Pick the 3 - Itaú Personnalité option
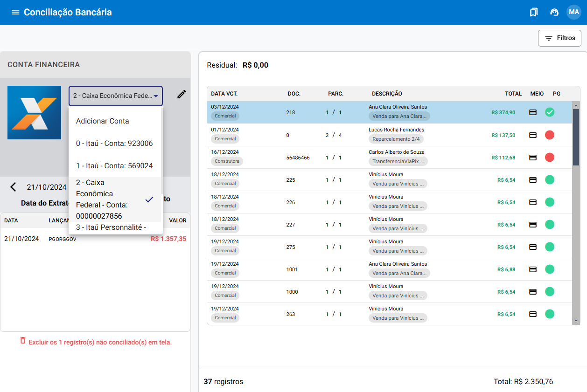The width and height of the screenshot is (587, 392). tap(112, 227)
